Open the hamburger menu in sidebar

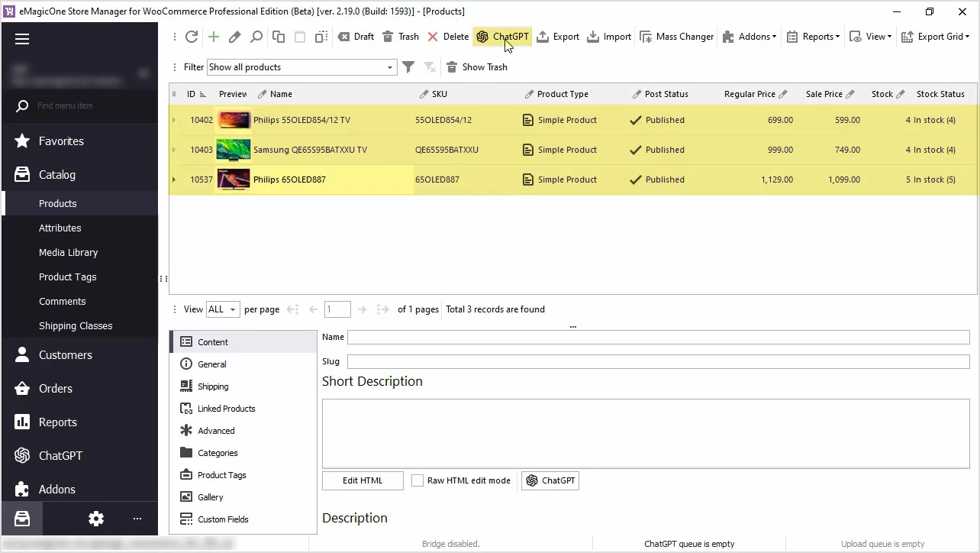coord(22,39)
